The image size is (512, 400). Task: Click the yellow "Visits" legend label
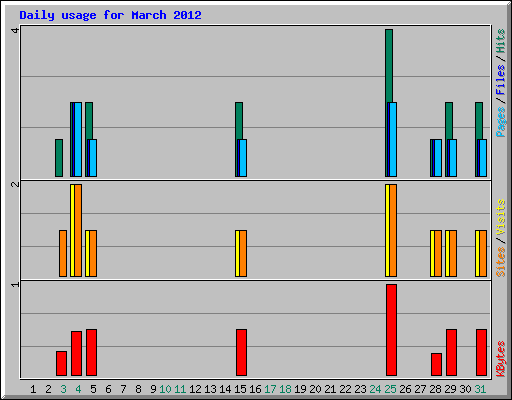[x=501, y=217]
